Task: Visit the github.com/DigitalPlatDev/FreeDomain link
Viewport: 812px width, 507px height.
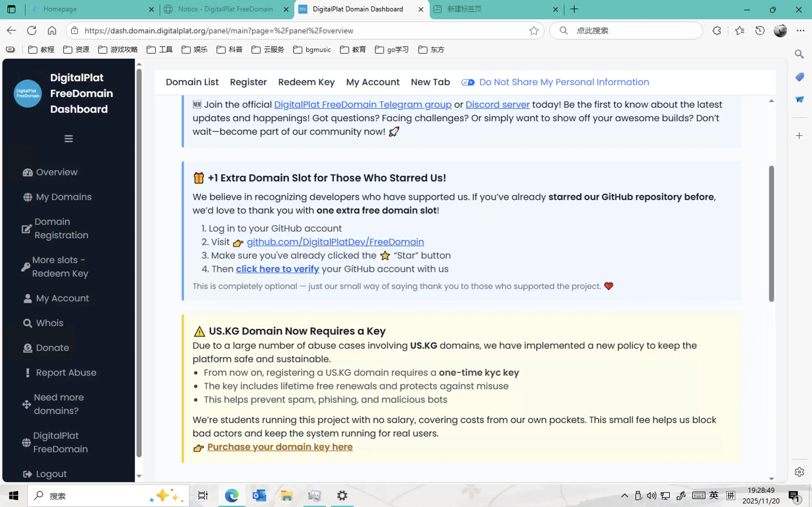Action: (335, 242)
